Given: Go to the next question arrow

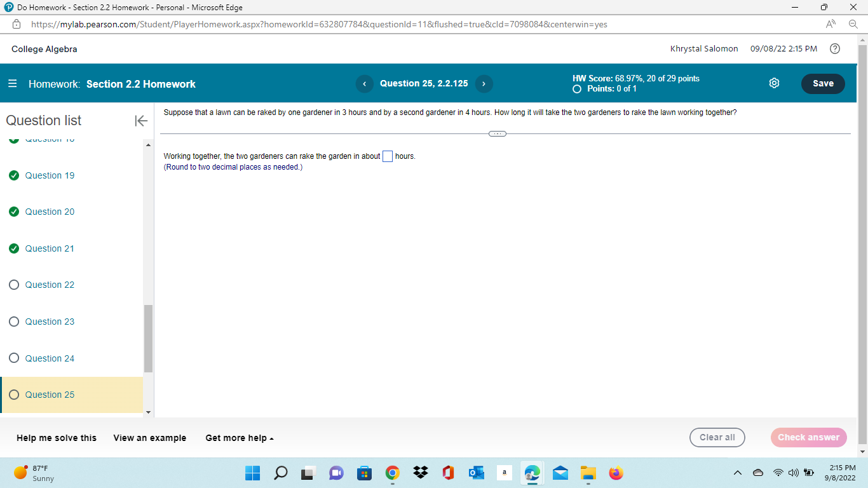Looking at the screenshot, I should pyautogui.click(x=484, y=84).
